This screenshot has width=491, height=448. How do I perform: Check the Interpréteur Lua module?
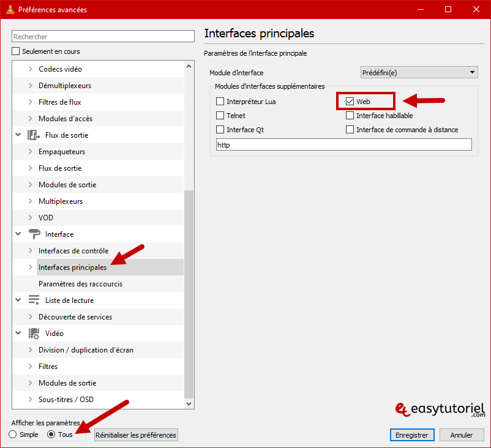click(220, 102)
